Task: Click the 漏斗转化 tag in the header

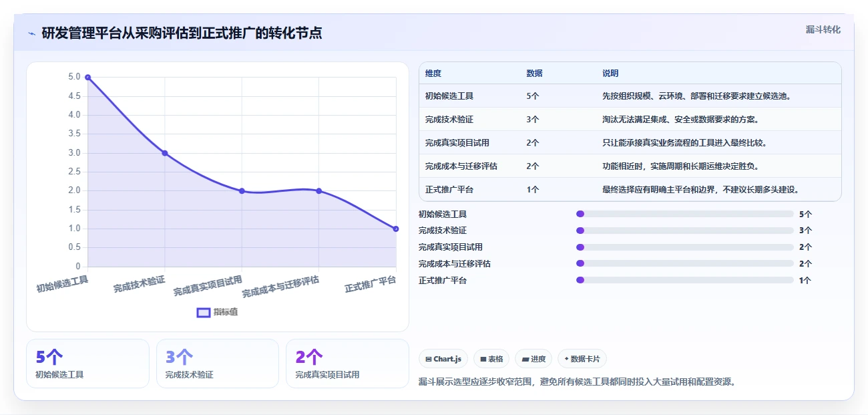Action: pyautogui.click(x=823, y=29)
